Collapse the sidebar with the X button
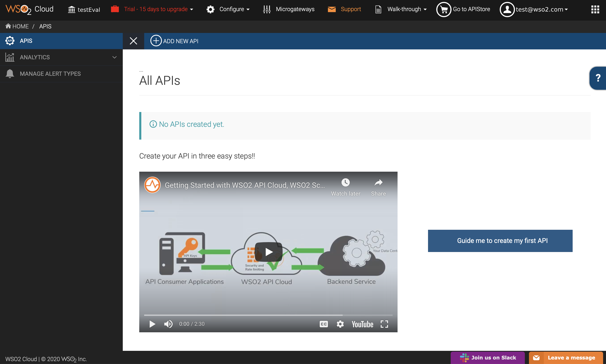This screenshot has width=606, height=364. (133, 41)
